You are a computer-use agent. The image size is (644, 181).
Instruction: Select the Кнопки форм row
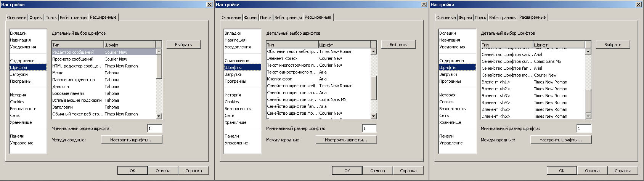(x=318, y=79)
